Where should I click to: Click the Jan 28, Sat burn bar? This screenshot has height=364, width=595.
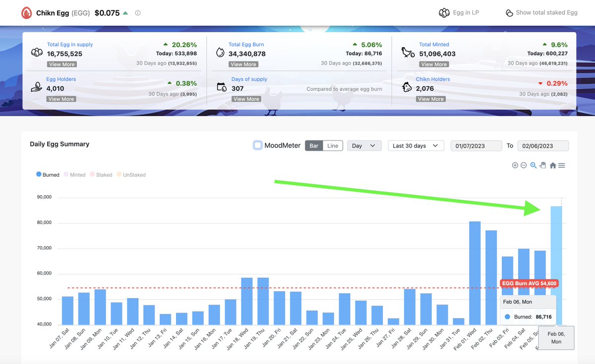click(x=410, y=307)
